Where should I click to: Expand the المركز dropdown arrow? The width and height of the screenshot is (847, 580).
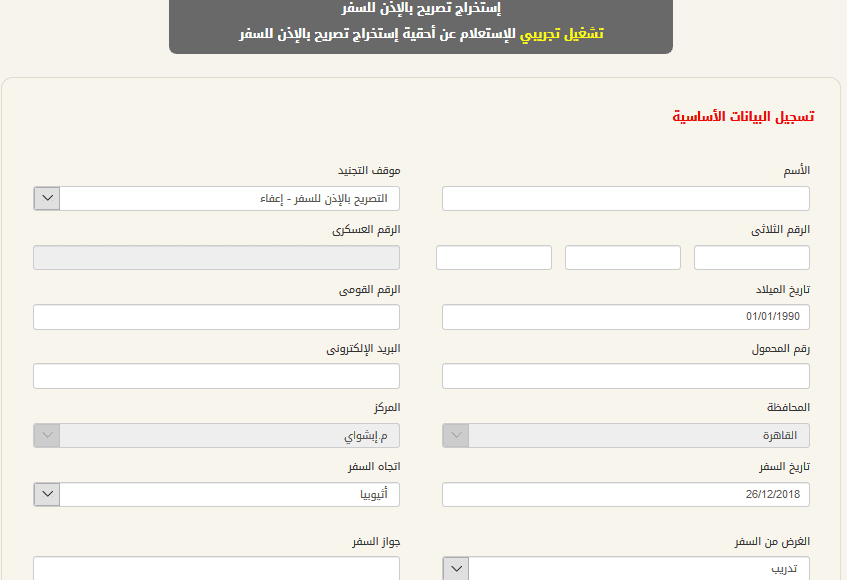47,435
